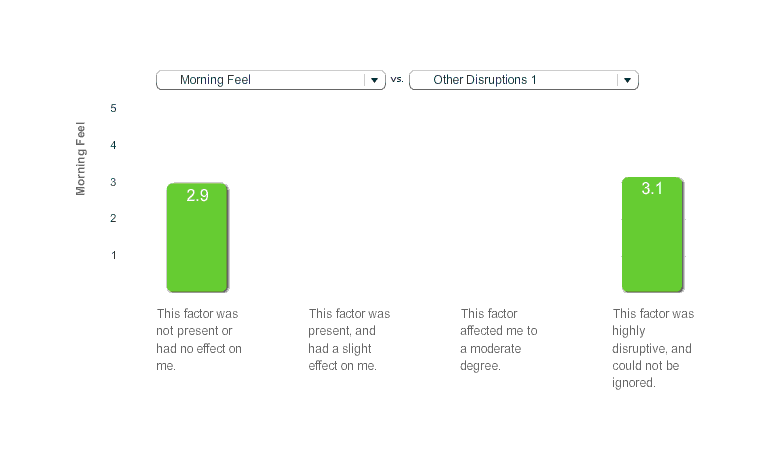
Task: Open the Other Disruptions 1 dropdown box
Action: coord(513,80)
